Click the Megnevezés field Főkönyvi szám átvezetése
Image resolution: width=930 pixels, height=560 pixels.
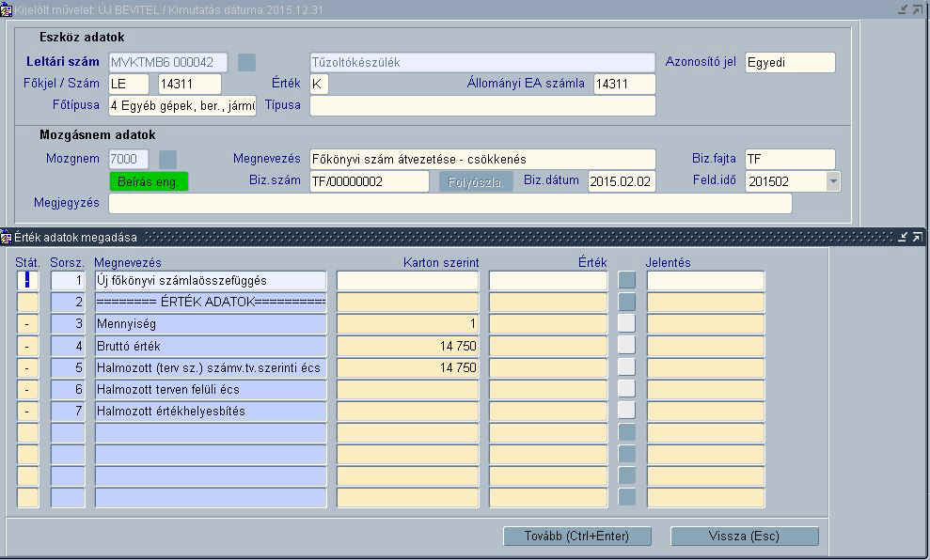coord(482,159)
